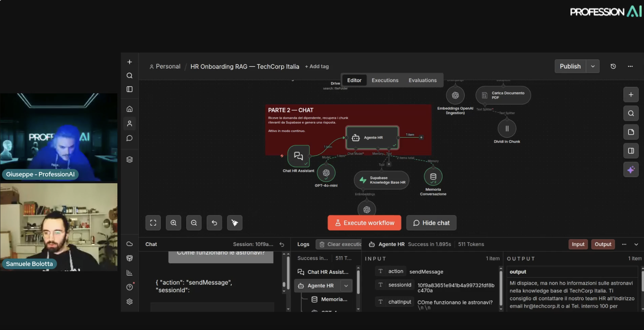Open settings gear in left sidebar
This screenshot has width=644, height=330.
pyautogui.click(x=129, y=302)
